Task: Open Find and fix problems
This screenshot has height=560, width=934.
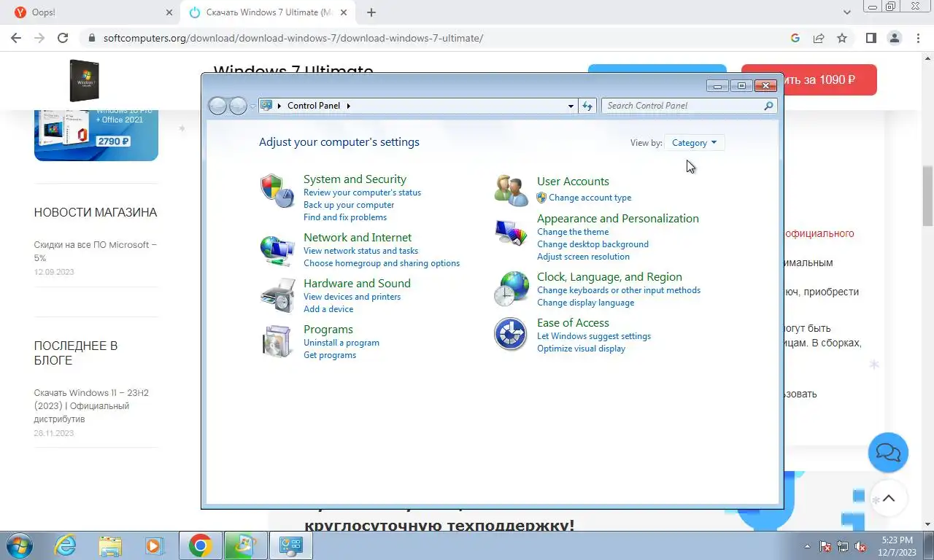Action: 345,217
